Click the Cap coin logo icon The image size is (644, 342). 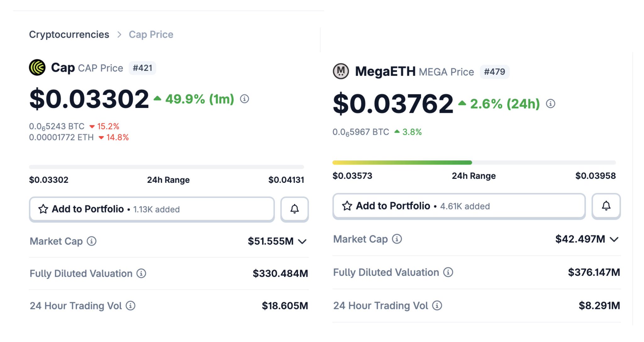pos(37,68)
